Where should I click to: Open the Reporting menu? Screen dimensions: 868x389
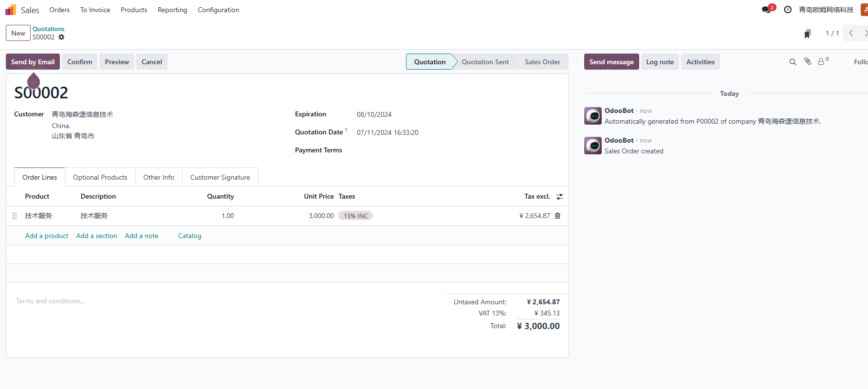172,10
